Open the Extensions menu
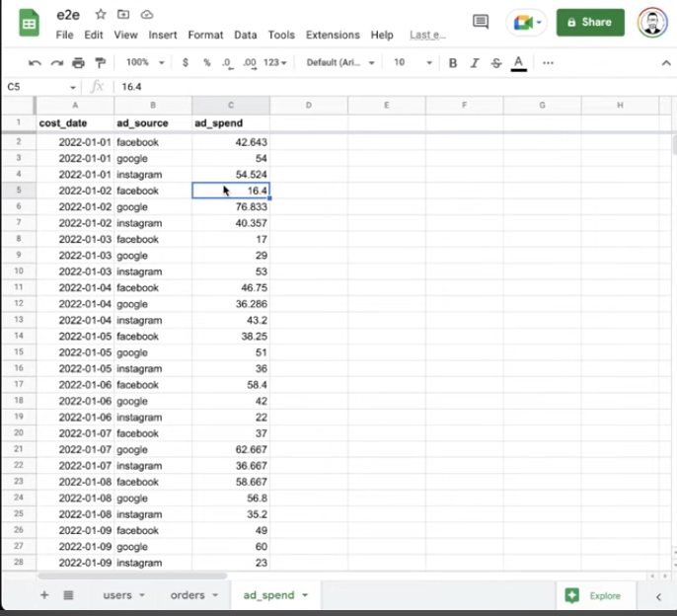The width and height of the screenshot is (677, 616). click(333, 35)
